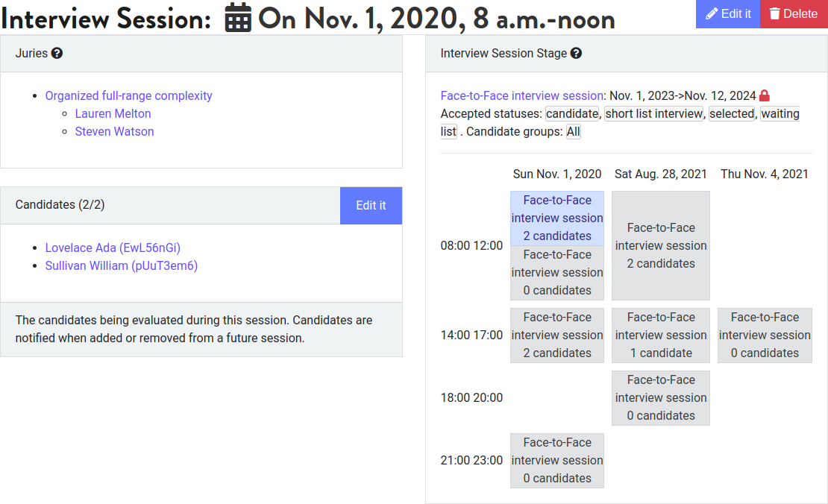Open jury member Lauren Melton
Image resolution: width=828 pixels, height=504 pixels.
[x=113, y=113]
